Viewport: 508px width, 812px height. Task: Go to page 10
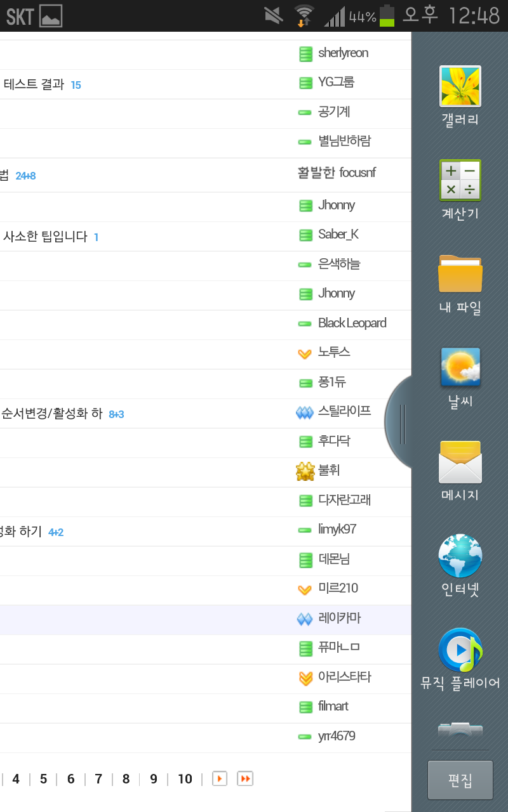pos(185,779)
